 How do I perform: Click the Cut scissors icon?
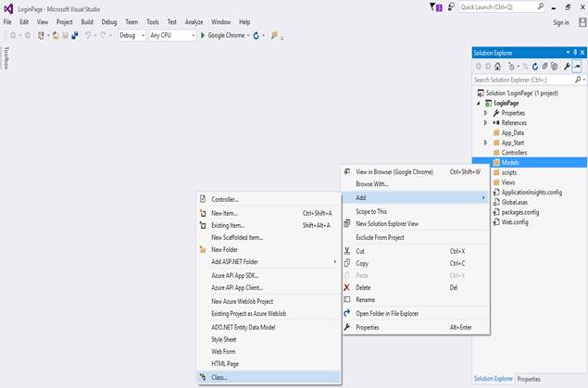coord(347,251)
